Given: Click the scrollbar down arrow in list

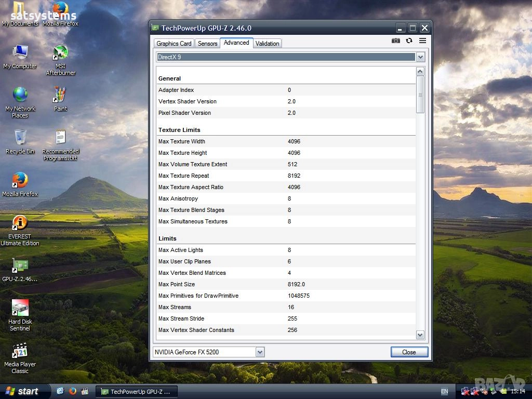Looking at the screenshot, I should tap(420, 335).
